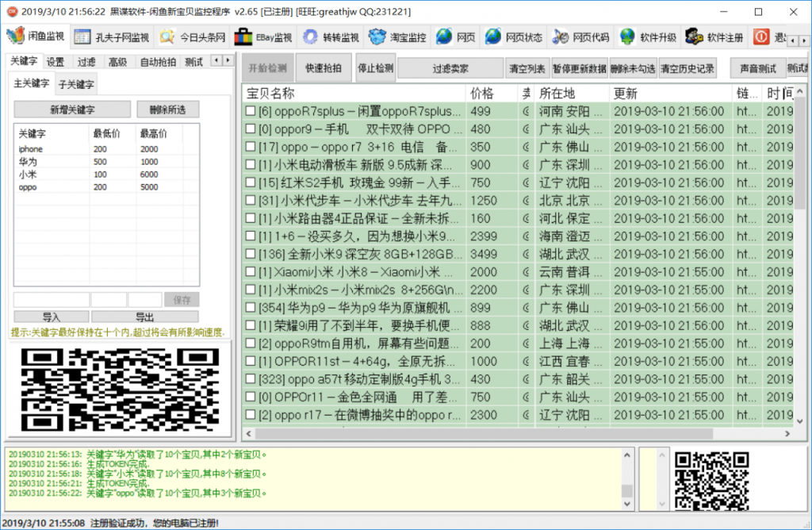Open the 软件注册 registration tab
Screen dimensions: 812x530
point(695,37)
